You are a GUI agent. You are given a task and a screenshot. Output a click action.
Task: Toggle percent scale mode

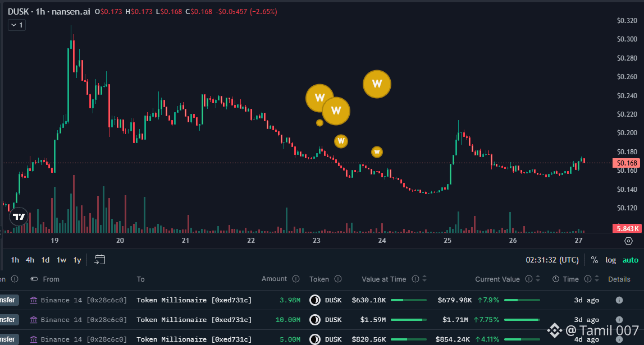pyautogui.click(x=594, y=260)
